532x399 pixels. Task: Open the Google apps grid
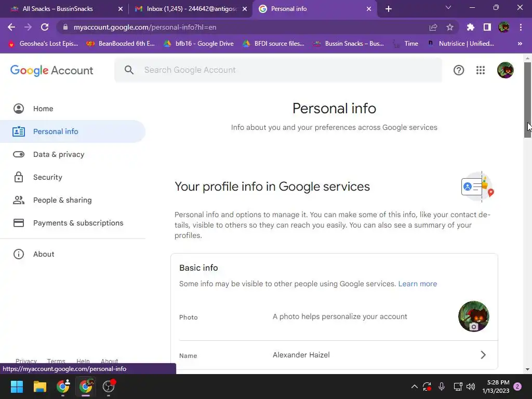coord(481,70)
